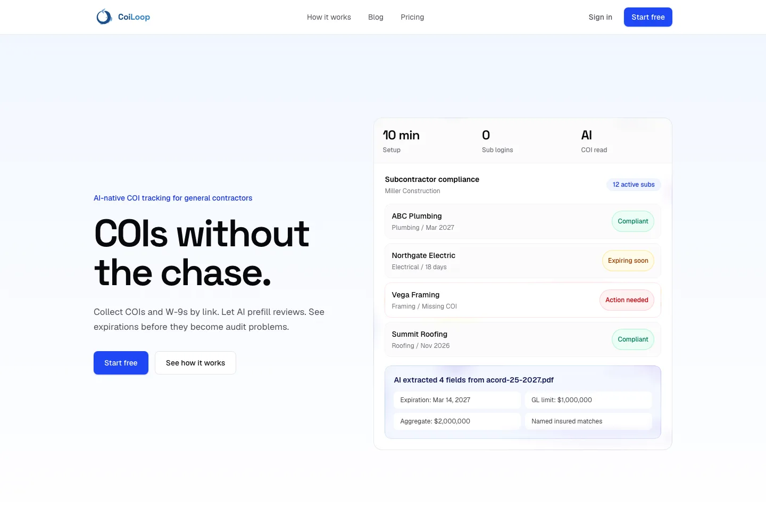
Task: Click Start free in the header
Action: point(648,17)
